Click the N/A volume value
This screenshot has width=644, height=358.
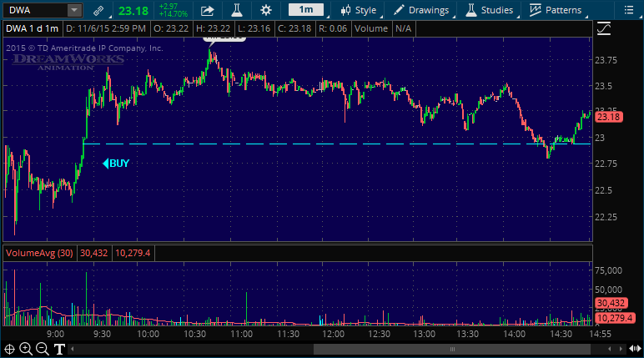pos(403,28)
